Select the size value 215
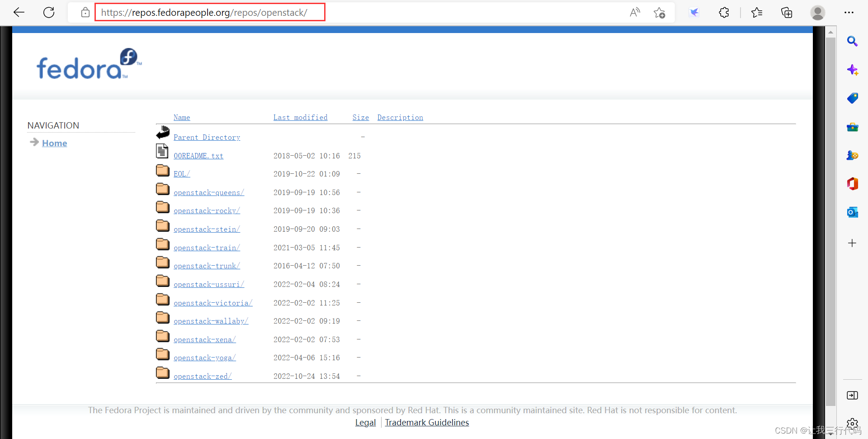 click(354, 156)
